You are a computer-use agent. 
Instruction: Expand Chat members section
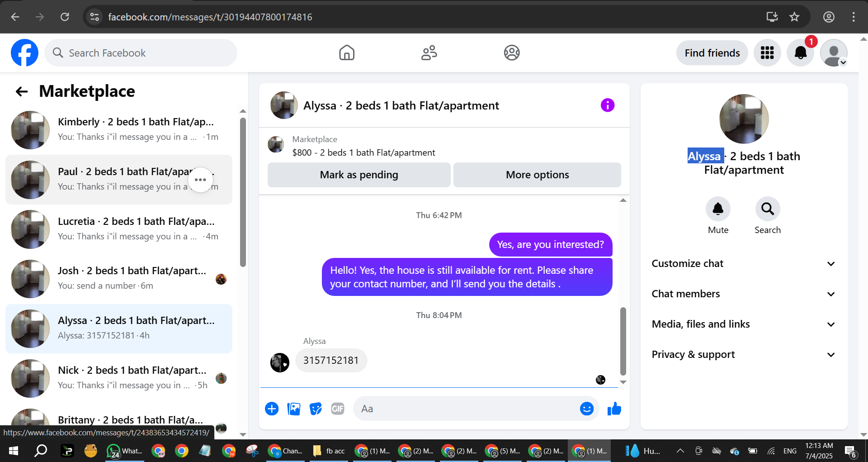(x=744, y=294)
